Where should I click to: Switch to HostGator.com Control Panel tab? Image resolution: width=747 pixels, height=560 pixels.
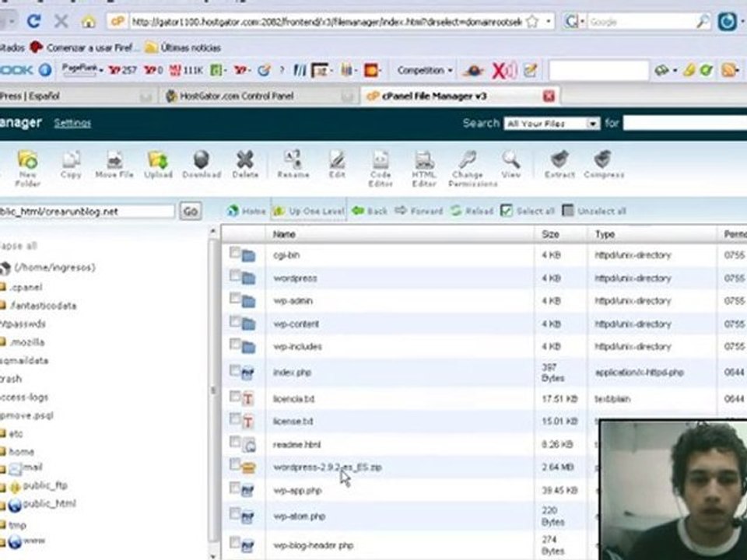click(x=258, y=96)
